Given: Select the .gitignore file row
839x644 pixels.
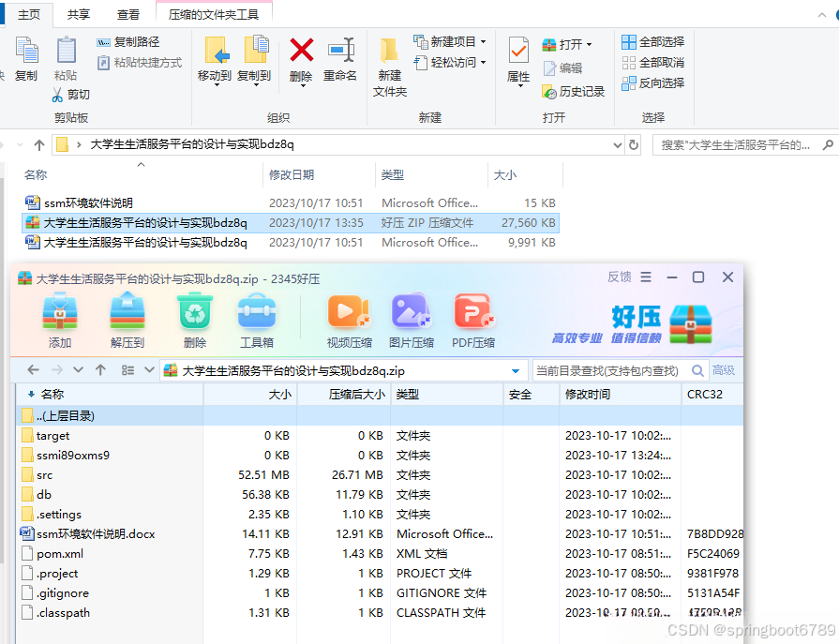Looking at the screenshot, I should tap(380, 593).
